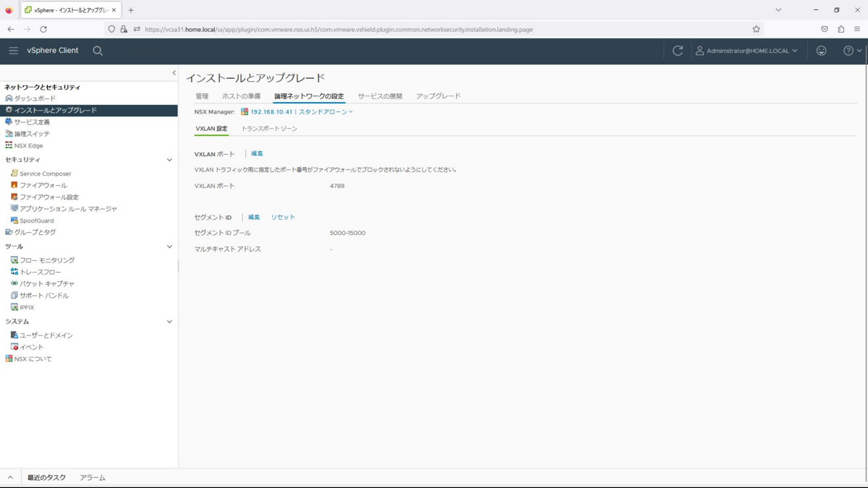The image size is (868, 488).
Task: Open 論理スイッチ in the sidebar
Action: coord(32,134)
